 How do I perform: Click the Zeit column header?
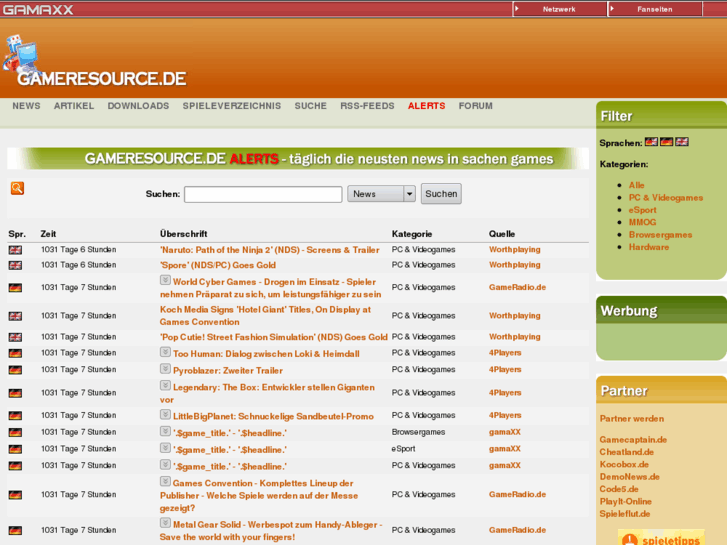point(48,234)
